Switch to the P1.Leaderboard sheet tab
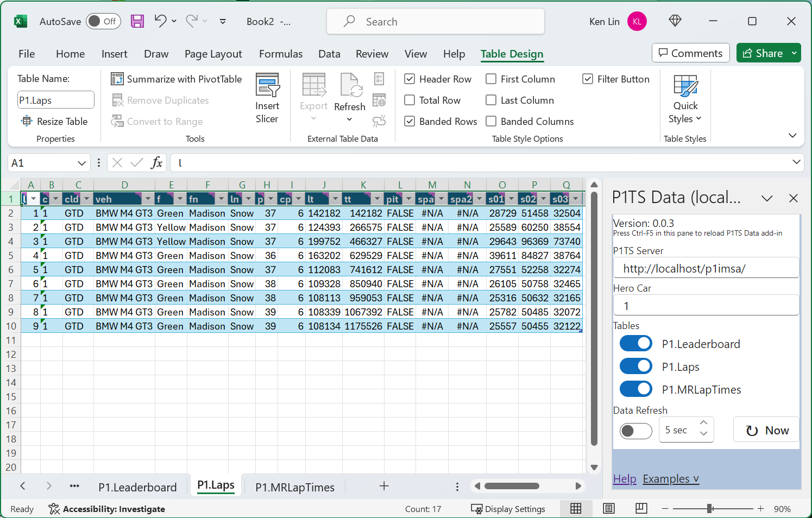The width and height of the screenshot is (812, 518). [x=137, y=487]
